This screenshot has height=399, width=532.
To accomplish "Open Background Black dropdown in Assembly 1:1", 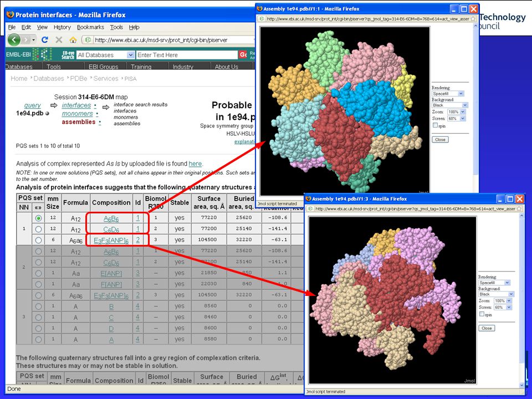I will (450, 105).
